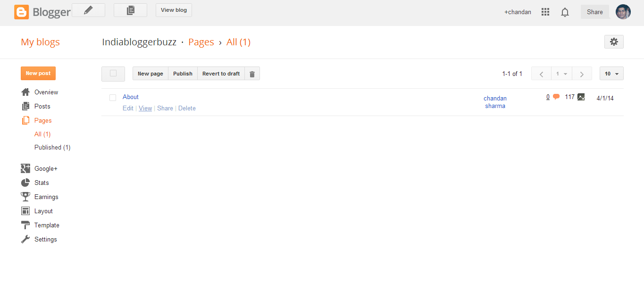
Task: Click Delete under About page
Action: (187, 108)
